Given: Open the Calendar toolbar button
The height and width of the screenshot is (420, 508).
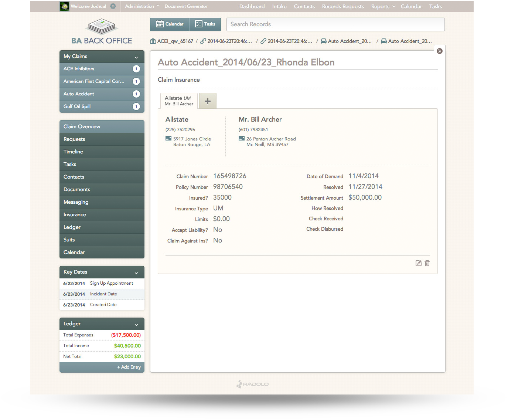Looking at the screenshot, I should pyautogui.click(x=170, y=24).
